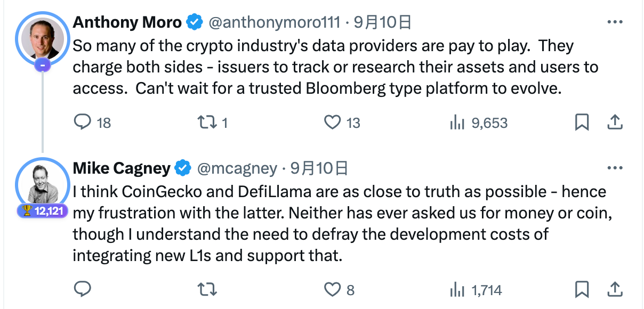Bookmark Anthony Moro's tweet
This screenshot has width=644, height=309.
click(582, 123)
